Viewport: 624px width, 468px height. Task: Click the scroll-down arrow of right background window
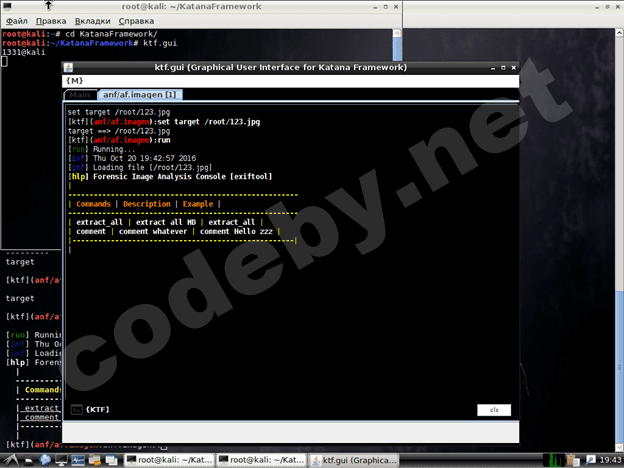pos(619,447)
